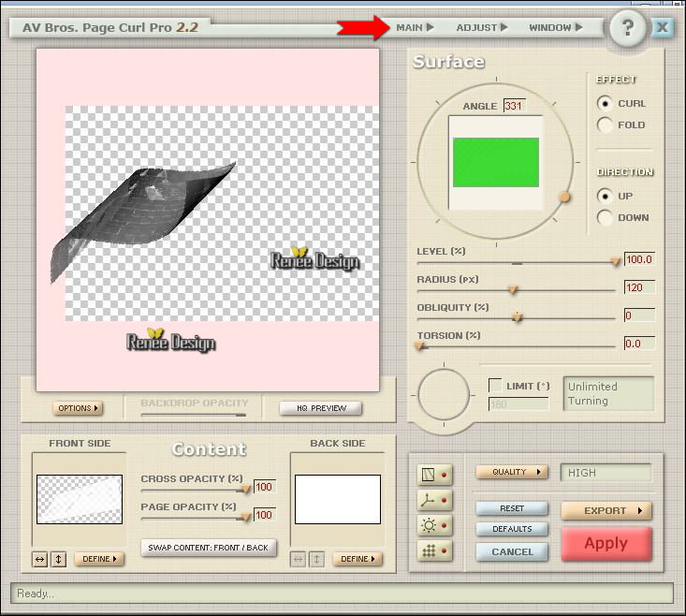Click the LEVEL value field 100.0

(x=639, y=259)
